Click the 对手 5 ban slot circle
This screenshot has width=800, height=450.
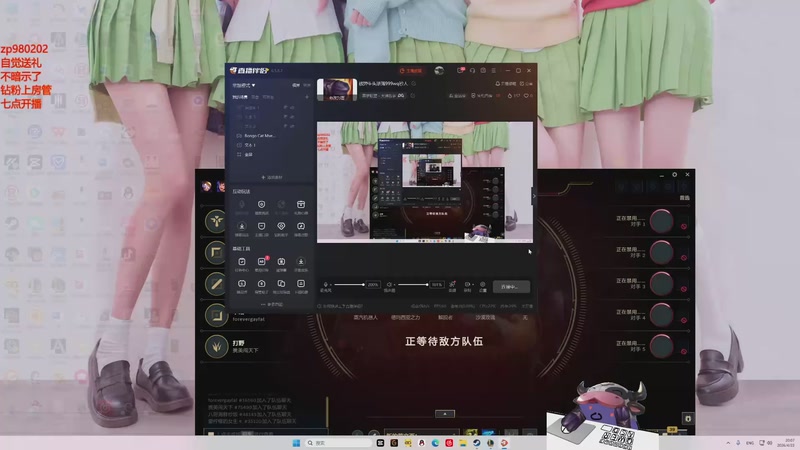click(662, 346)
